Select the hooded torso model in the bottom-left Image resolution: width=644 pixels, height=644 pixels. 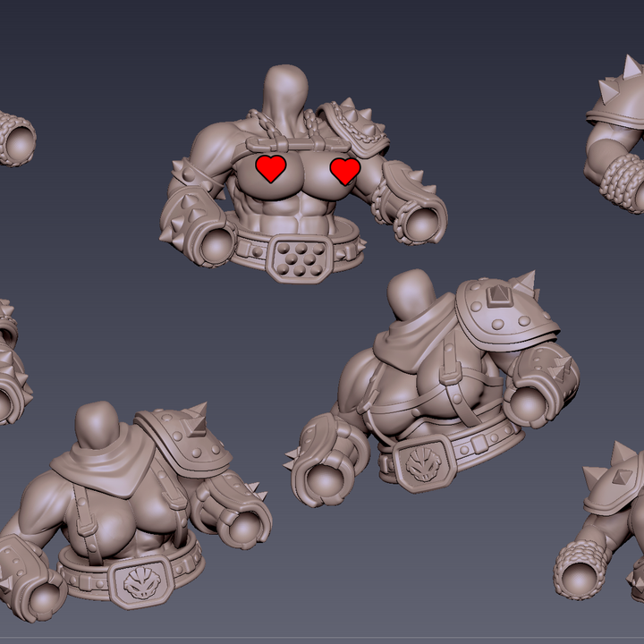coord(136,512)
